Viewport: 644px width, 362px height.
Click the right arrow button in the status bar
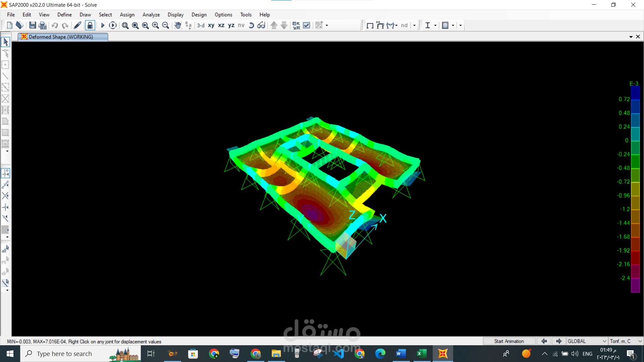point(559,341)
